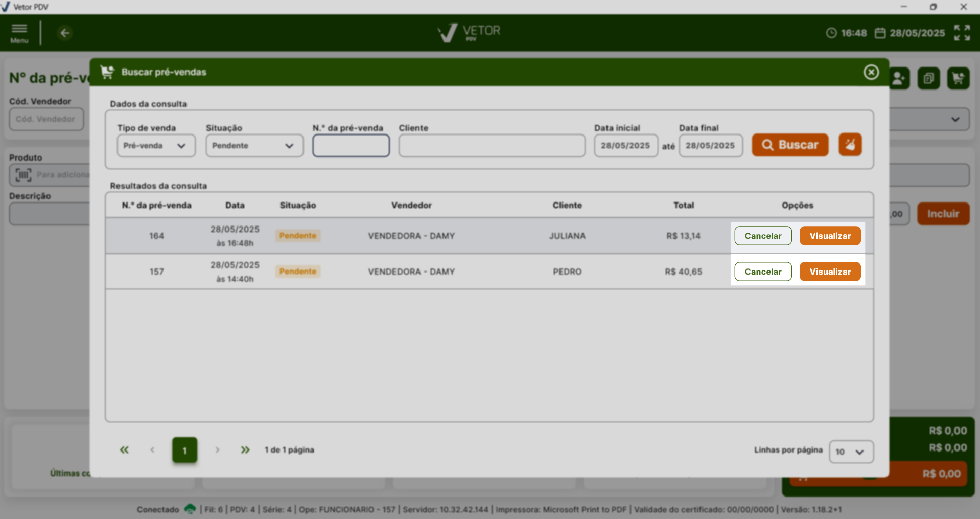
Task: Close the Buscar pré-vendas dialog
Action: pyautogui.click(x=871, y=72)
